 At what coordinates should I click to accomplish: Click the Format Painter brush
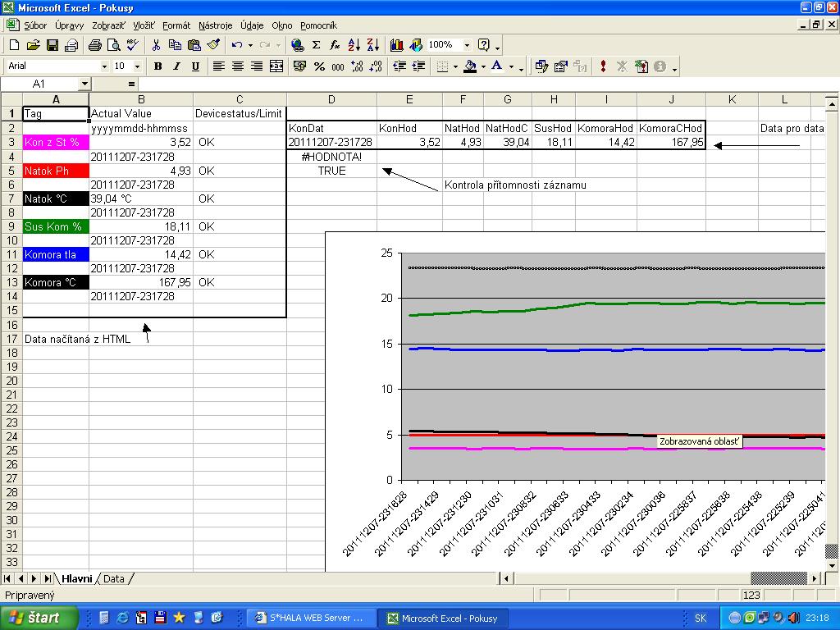click(213, 45)
